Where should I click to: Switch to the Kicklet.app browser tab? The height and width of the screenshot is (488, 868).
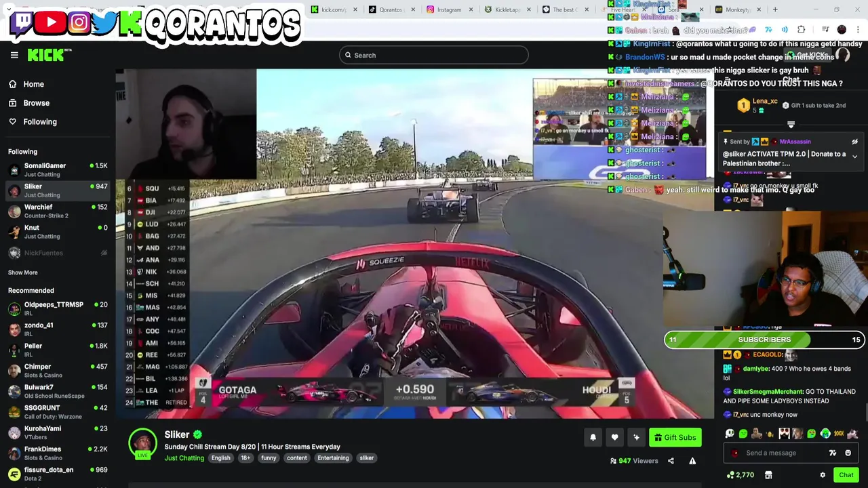click(x=507, y=9)
